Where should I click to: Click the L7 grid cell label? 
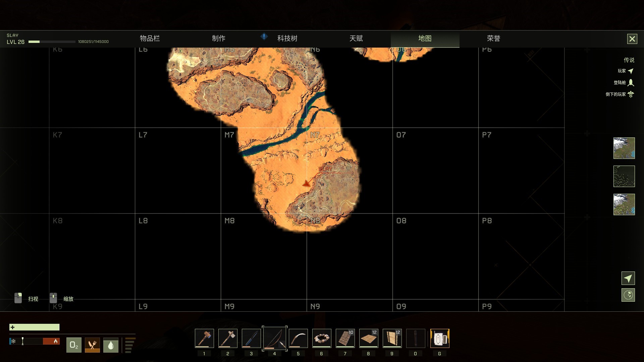(x=143, y=135)
